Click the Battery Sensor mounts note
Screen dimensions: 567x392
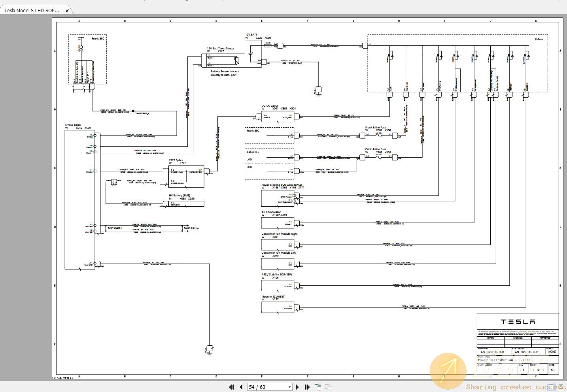coord(225,73)
